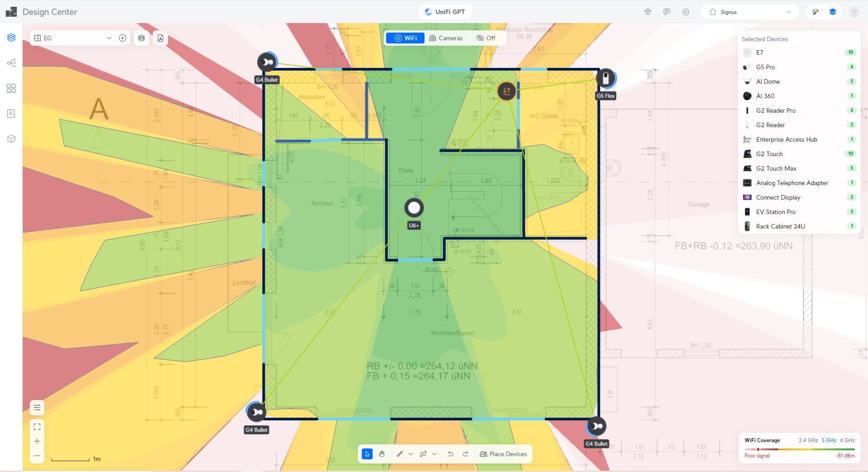Open the device groups sidebar icon
Image resolution: width=868 pixels, height=472 pixels.
[x=11, y=88]
